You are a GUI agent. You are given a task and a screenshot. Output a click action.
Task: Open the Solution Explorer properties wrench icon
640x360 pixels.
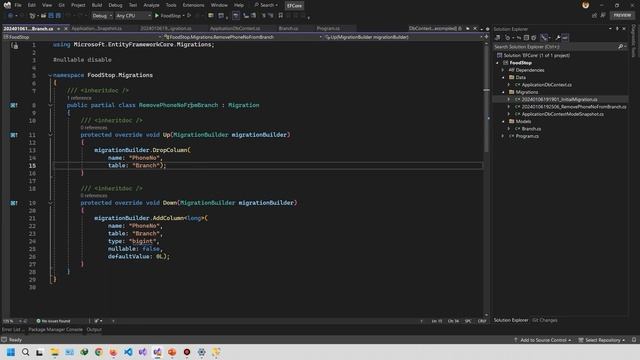(x=558, y=38)
